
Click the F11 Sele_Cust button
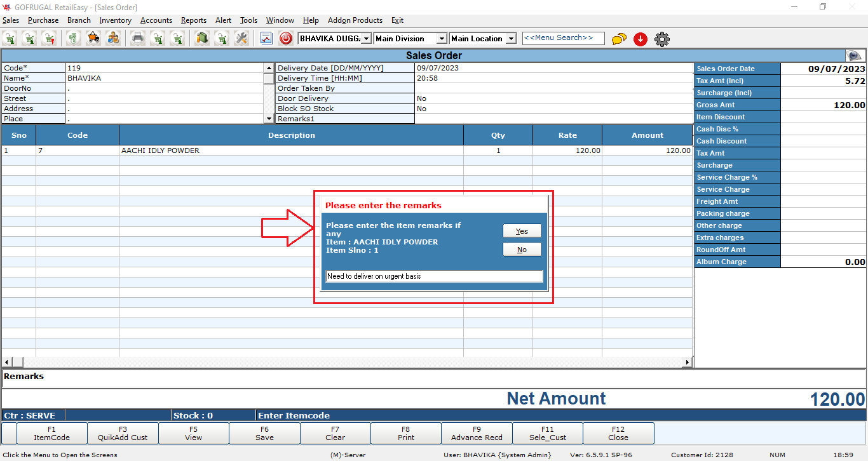548,433
